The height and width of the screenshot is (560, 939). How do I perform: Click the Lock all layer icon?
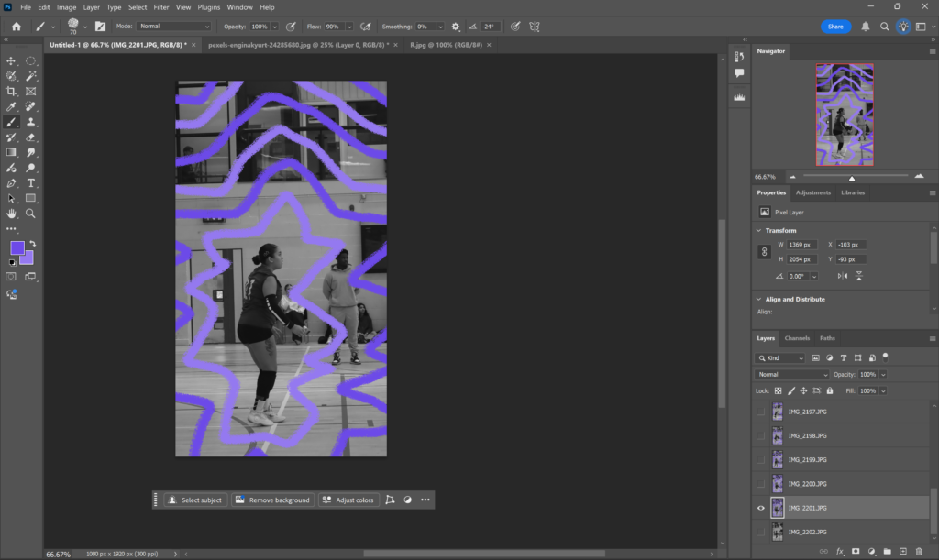(830, 390)
